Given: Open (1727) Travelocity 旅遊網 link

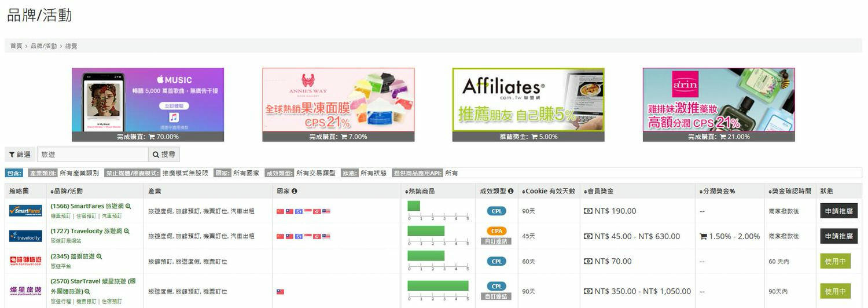Looking at the screenshot, I should 86,231.
